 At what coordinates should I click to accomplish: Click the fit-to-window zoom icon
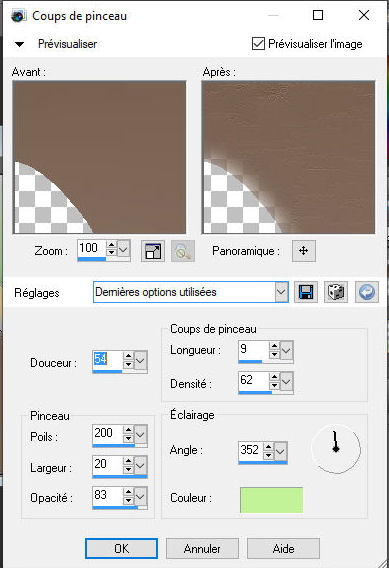tap(152, 251)
